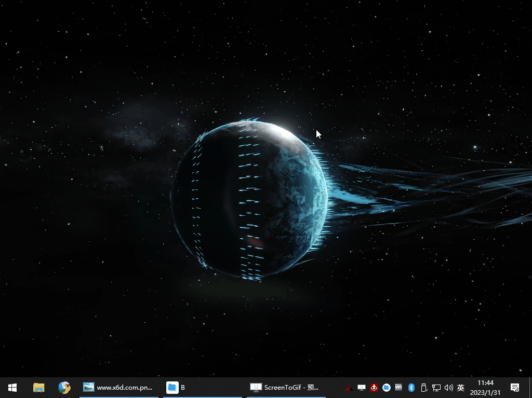Open the VMware tray icon
This screenshot has width=532, height=398.
tap(398, 388)
